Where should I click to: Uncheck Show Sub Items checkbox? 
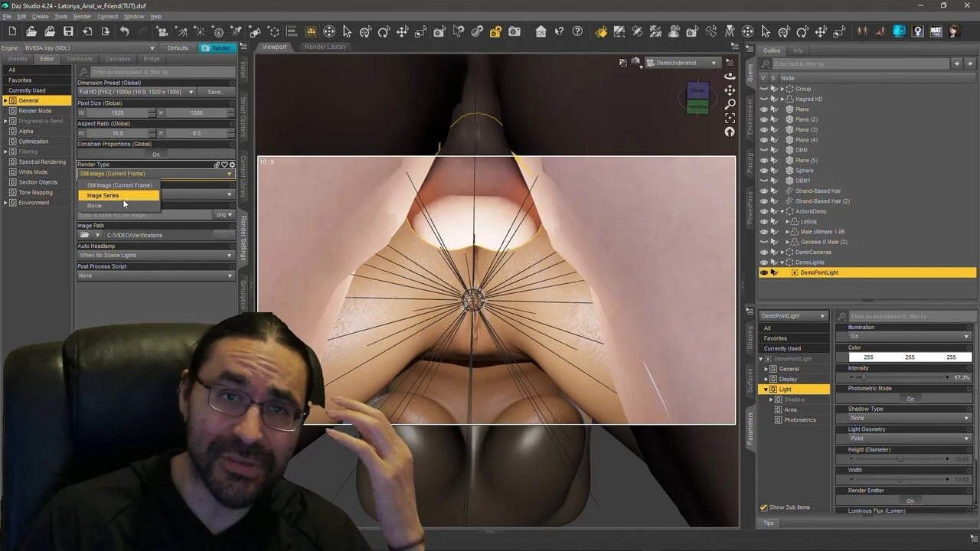coord(763,507)
